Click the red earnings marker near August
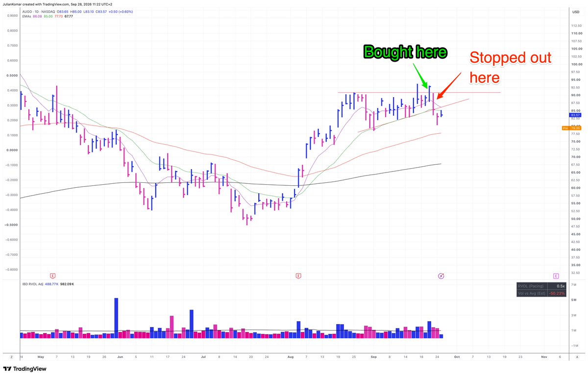This screenshot has width=588, height=377. (298, 276)
